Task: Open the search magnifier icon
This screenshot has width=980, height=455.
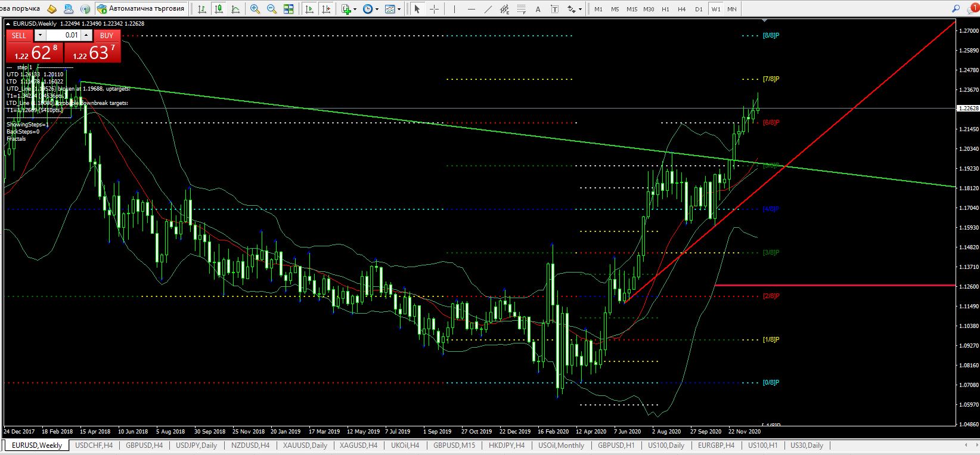Action: click(x=957, y=9)
